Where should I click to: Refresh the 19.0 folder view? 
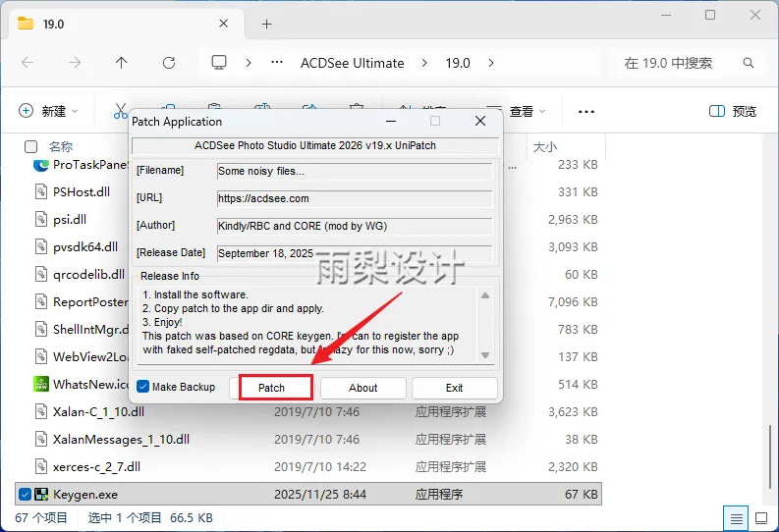click(169, 63)
